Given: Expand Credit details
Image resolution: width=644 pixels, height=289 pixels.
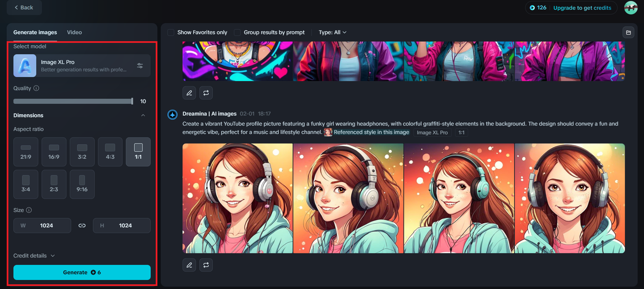Looking at the screenshot, I should pos(34,256).
